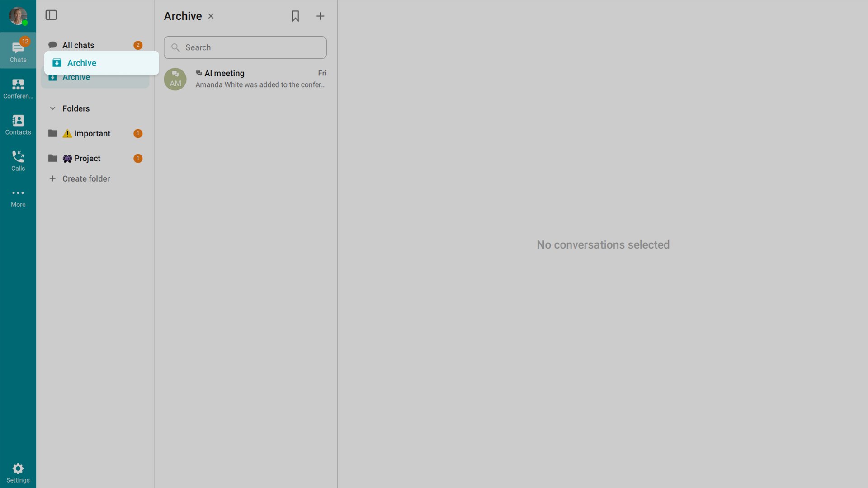
Task: Click the user profile avatar
Action: coord(18,15)
